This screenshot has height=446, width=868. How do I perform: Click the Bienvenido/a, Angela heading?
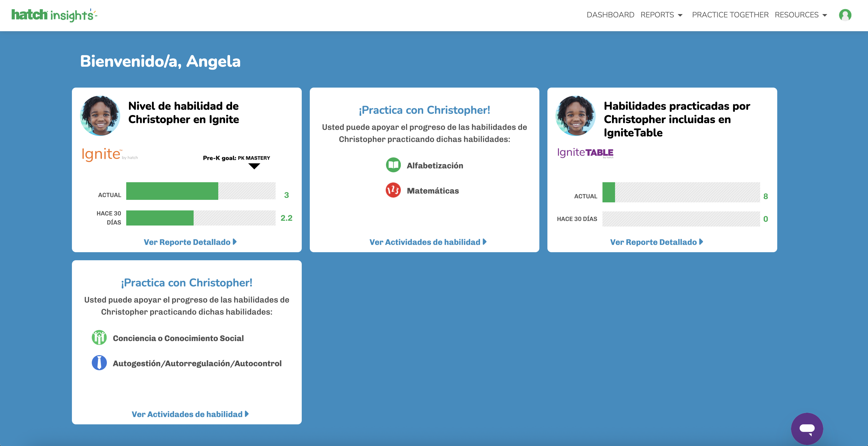(160, 61)
